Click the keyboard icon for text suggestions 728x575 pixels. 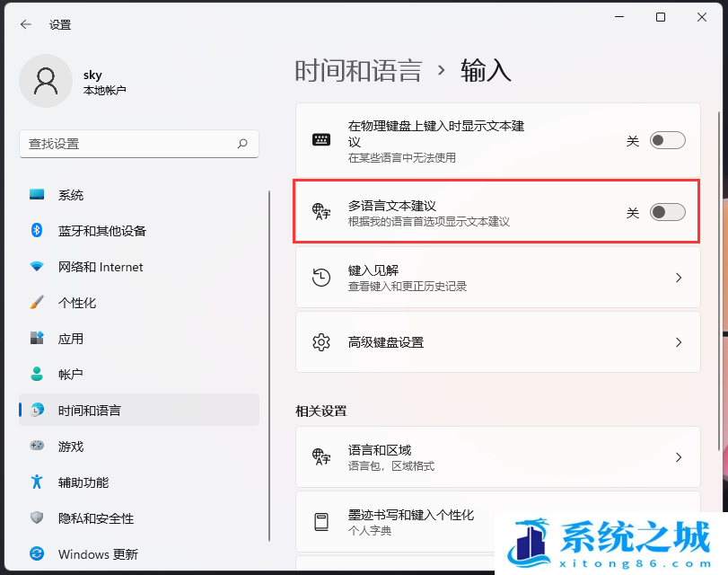[321, 139]
